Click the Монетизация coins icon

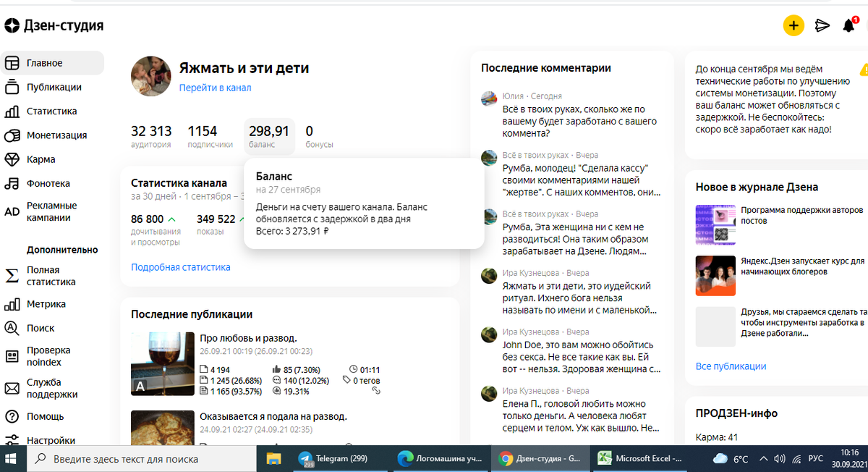[x=12, y=135]
